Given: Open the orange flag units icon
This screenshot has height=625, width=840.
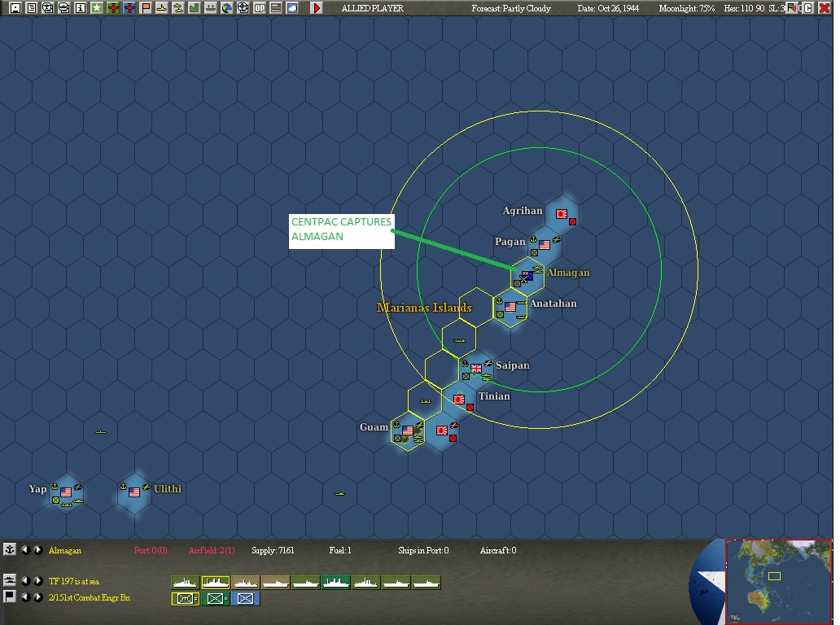Looking at the screenshot, I should click(x=146, y=8).
